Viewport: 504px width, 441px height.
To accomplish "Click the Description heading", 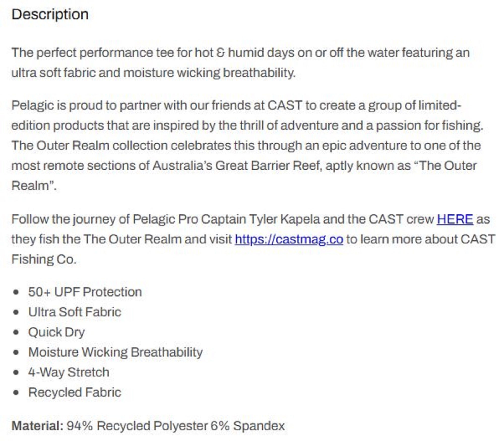I will pyautogui.click(x=50, y=14).
